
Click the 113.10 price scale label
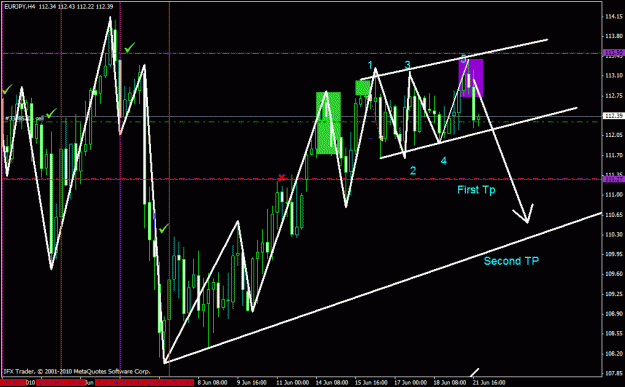coord(614,76)
